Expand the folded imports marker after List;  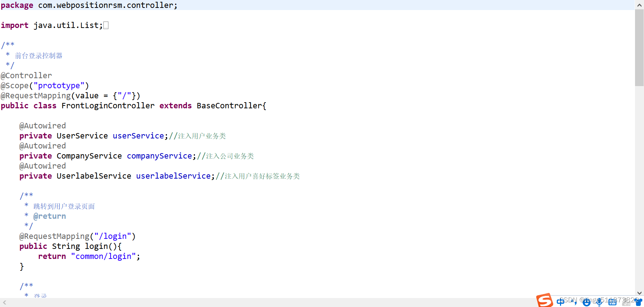click(106, 25)
